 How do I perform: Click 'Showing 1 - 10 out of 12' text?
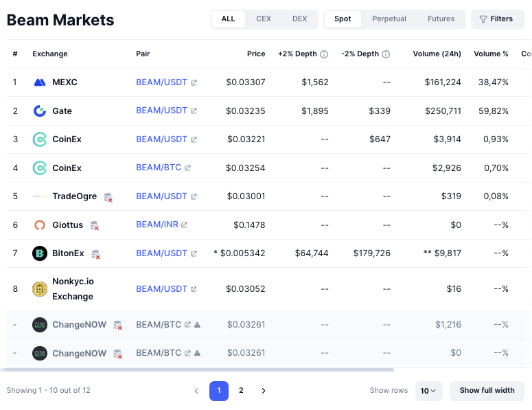click(49, 390)
